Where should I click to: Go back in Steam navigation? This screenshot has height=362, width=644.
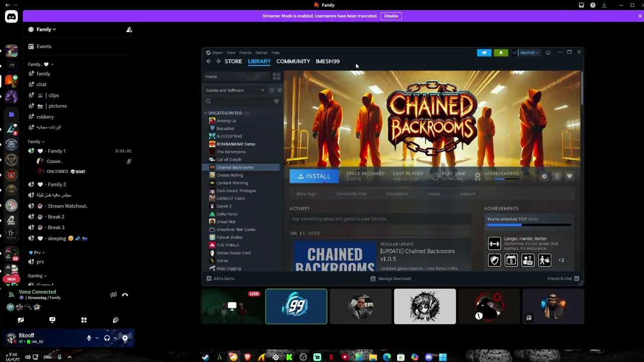209,61
